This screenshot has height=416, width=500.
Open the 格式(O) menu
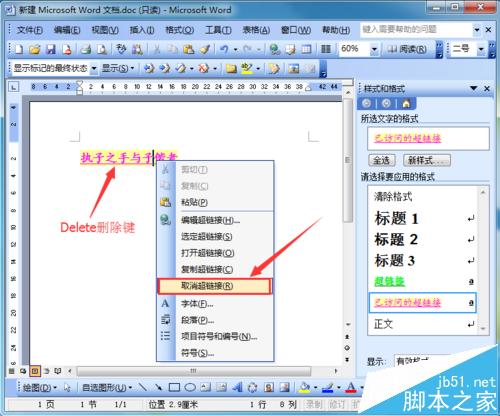[180, 30]
